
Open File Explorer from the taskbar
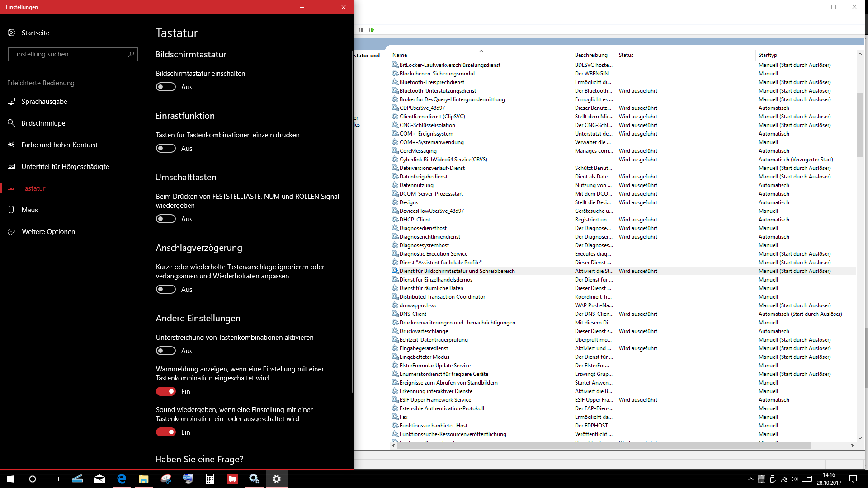[x=144, y=479]
